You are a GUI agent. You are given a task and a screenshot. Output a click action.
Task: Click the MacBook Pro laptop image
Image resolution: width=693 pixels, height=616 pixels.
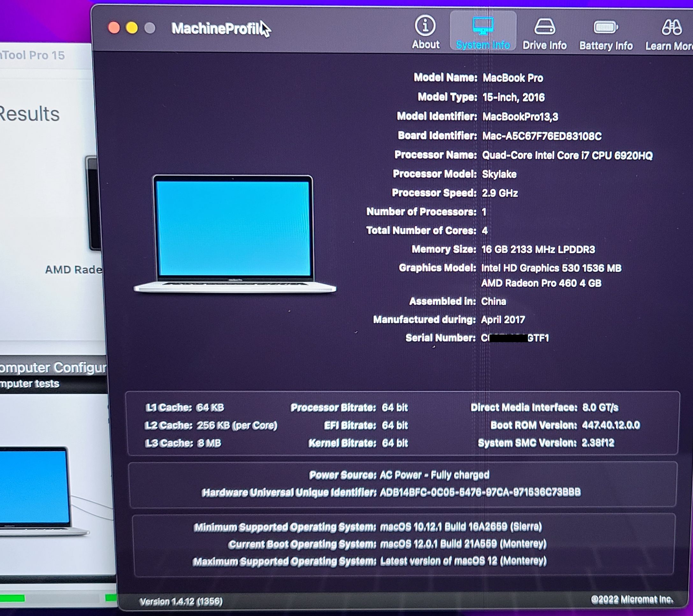tap(234, 233)
